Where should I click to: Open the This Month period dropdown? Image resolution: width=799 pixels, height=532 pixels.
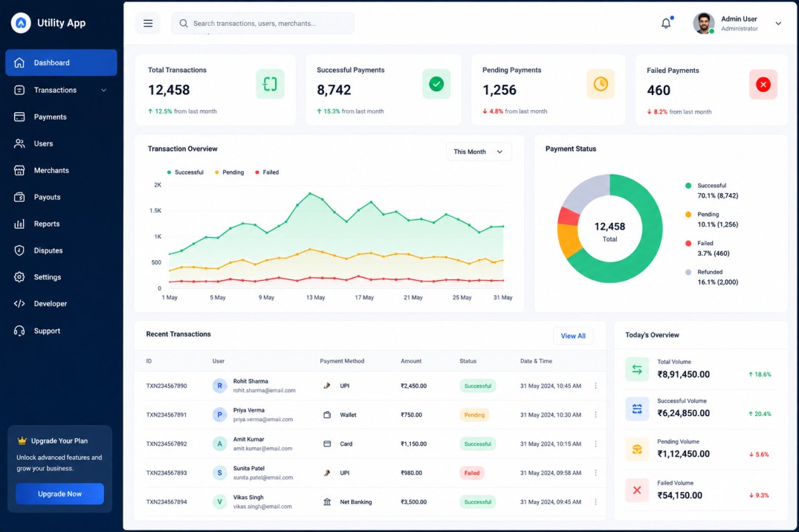(x=479, y=152)
